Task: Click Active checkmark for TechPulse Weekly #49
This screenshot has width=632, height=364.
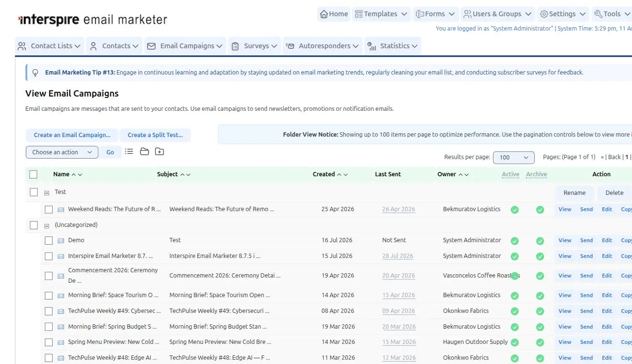Action: (514, 311)
